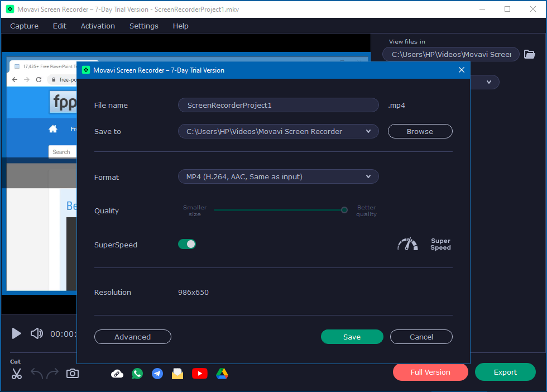547x392 pixels.
Task: Click the undo arrow icon
Action: pyautogui.click(x=37, y=374)
